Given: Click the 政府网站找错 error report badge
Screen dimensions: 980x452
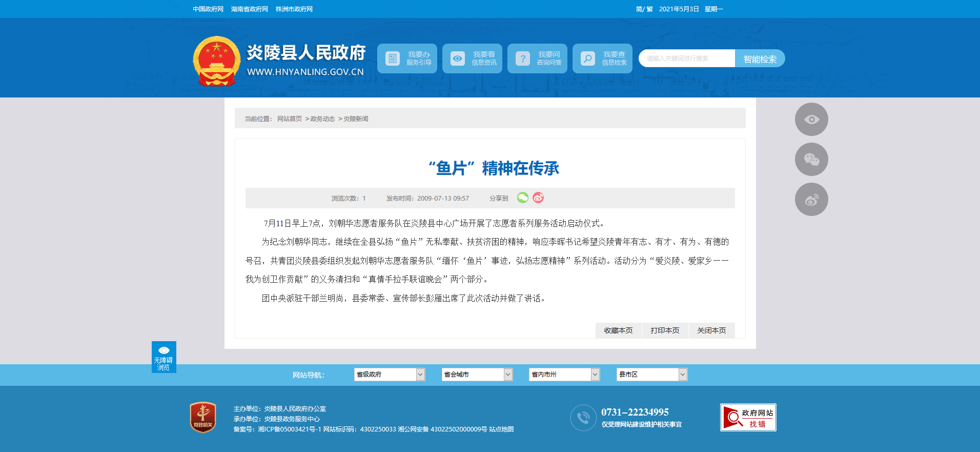Looking at the screenshot, I should 748,418.
